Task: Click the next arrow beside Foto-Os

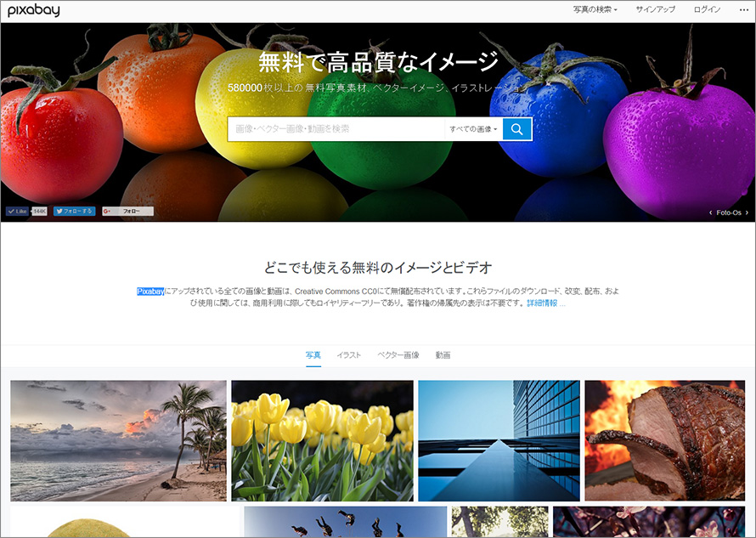Action: [x=748, y=212]
